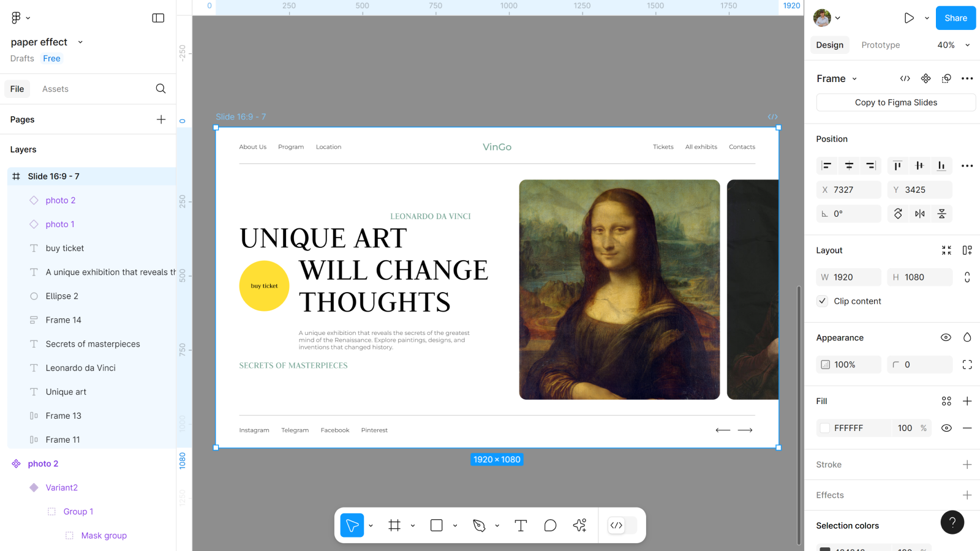Click the search icon in the File panel

160,89
